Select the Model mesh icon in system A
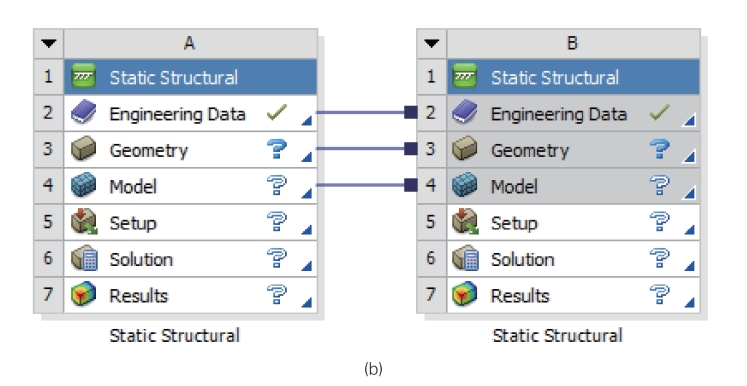Viewport: 747px width, 386px height. pyautogui.click(x=83, y=185)
